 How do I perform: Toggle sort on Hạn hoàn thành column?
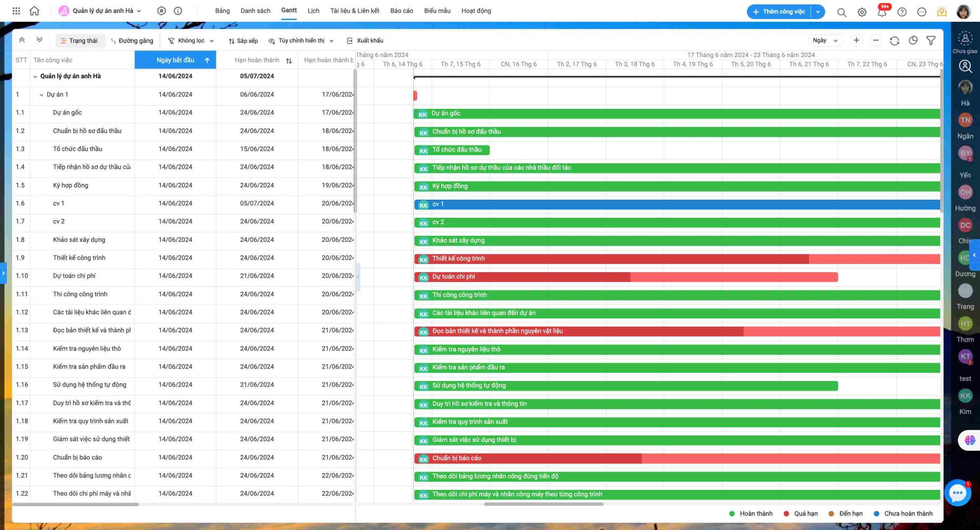[289, 60]
